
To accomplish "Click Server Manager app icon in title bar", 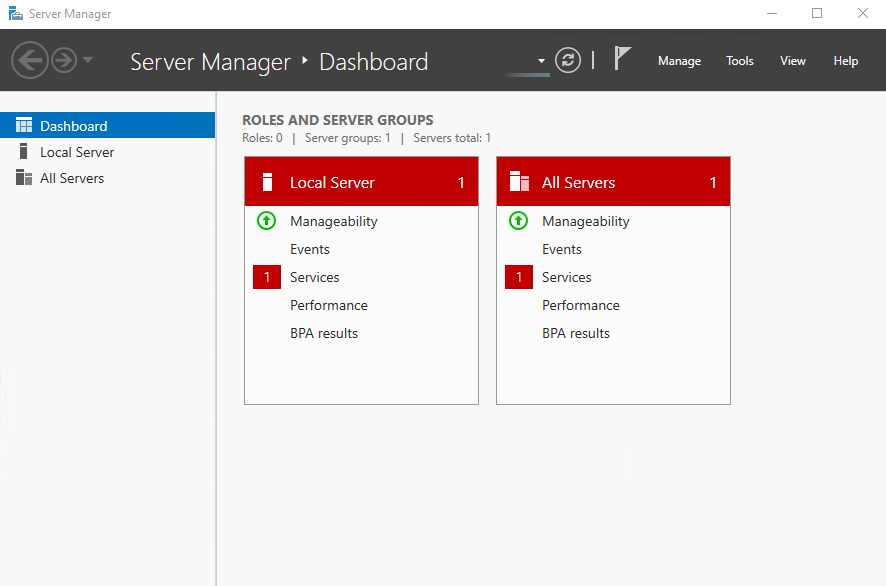I will [x=16, y=14].
